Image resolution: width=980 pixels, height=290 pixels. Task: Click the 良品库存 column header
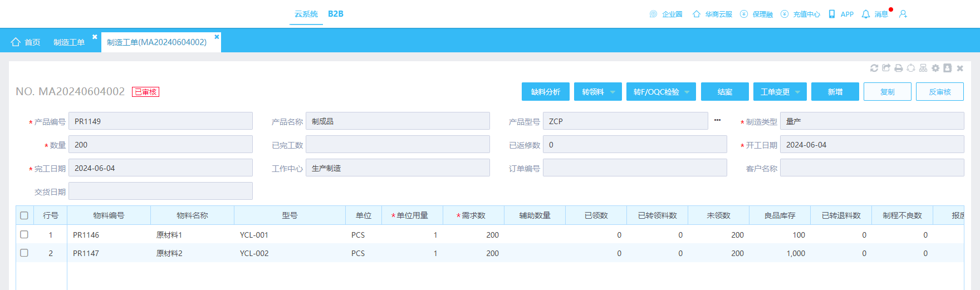[x=780, y=215]
